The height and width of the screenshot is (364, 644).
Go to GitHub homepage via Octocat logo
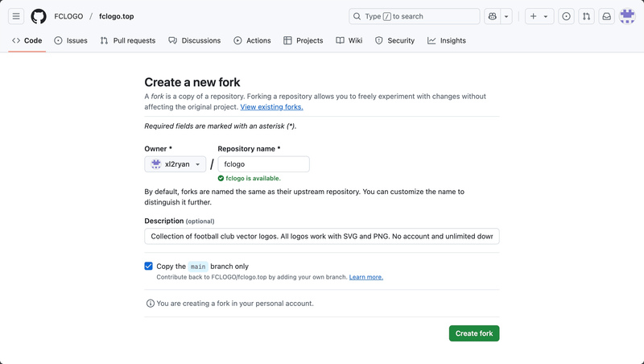[x=39, y=16]
